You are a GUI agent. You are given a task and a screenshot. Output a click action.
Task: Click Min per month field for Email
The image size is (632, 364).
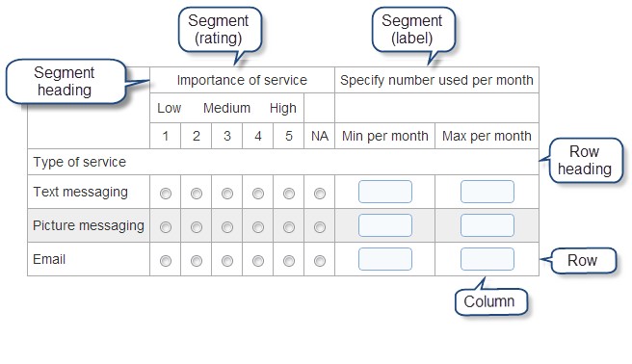pyautogui.click(x=385, y=259)
